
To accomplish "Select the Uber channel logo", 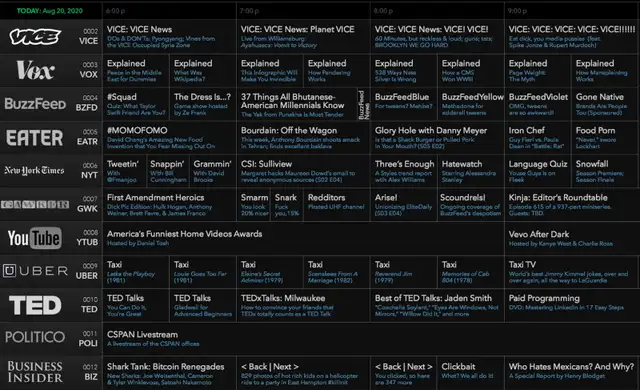I will 35,271.
